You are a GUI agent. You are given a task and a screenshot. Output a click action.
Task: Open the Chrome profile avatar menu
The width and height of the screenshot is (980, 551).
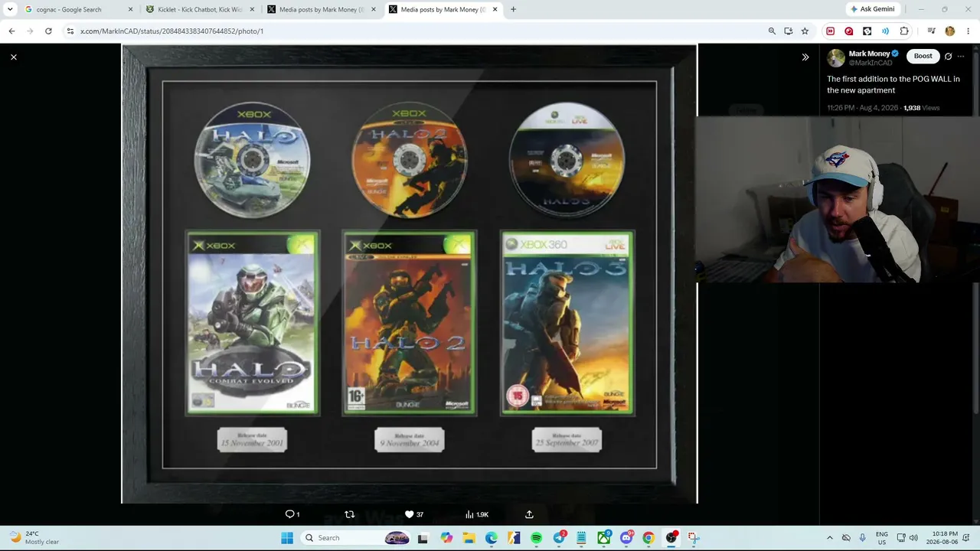[950, 31]
